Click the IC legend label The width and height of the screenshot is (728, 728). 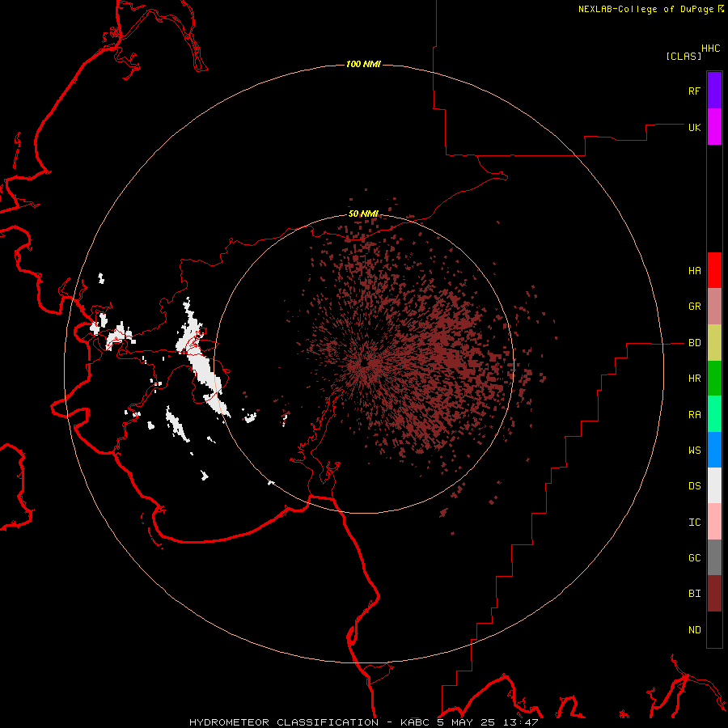click(x=694, y=523)
